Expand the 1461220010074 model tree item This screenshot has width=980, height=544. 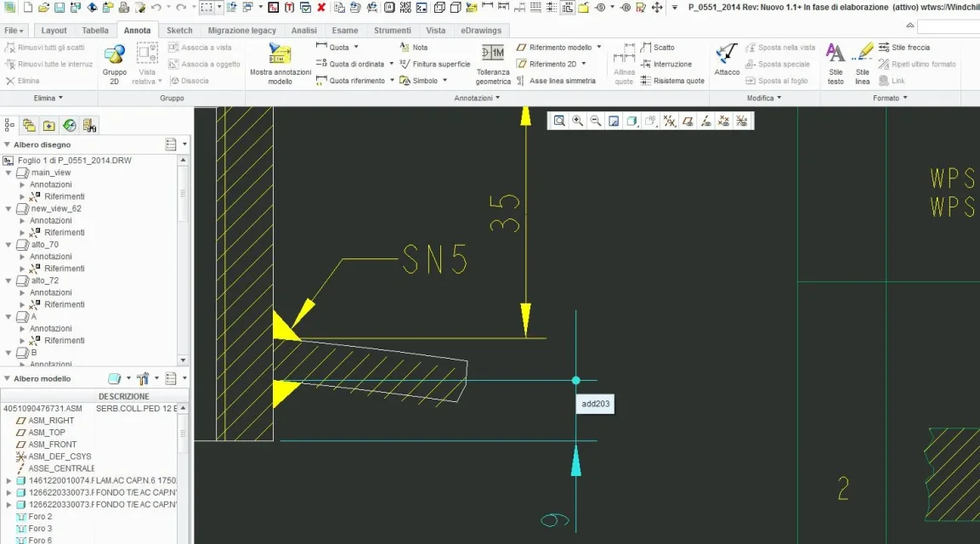[8, 481]
